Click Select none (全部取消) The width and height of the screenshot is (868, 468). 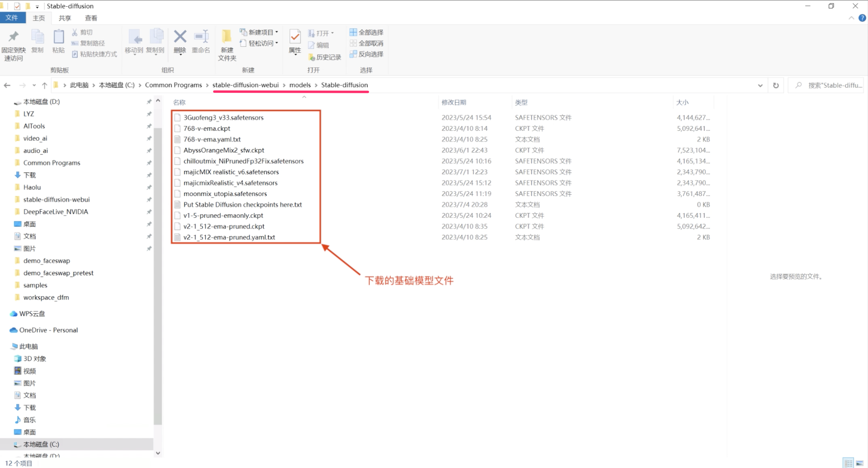[366, 43]
